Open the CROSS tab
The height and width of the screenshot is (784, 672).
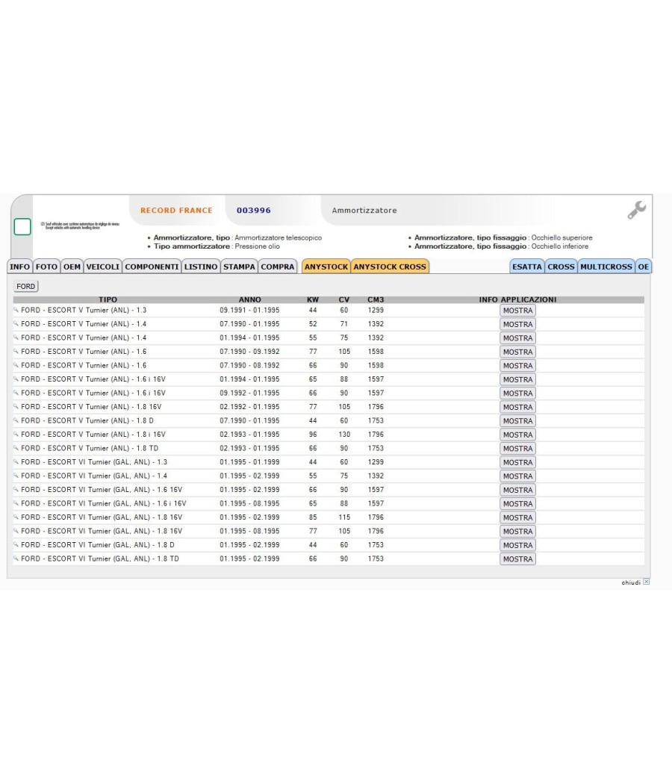(561, 267)
